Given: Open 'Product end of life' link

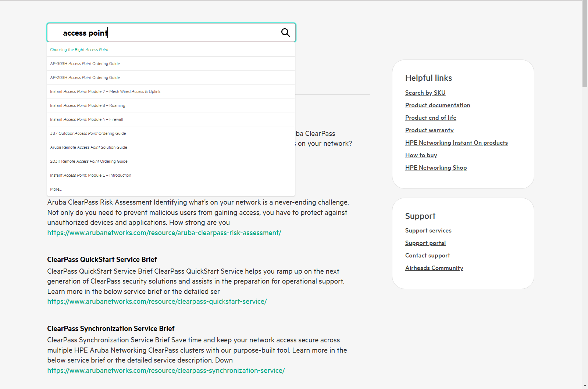Looking at the screenshot, I should [x=431, y=118].
